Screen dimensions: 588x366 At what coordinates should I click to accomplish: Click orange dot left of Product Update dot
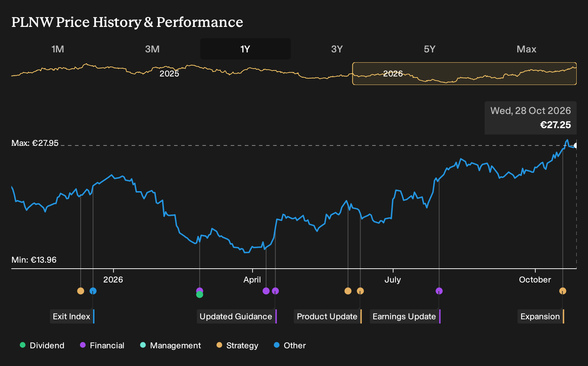(x=348, y=291)
